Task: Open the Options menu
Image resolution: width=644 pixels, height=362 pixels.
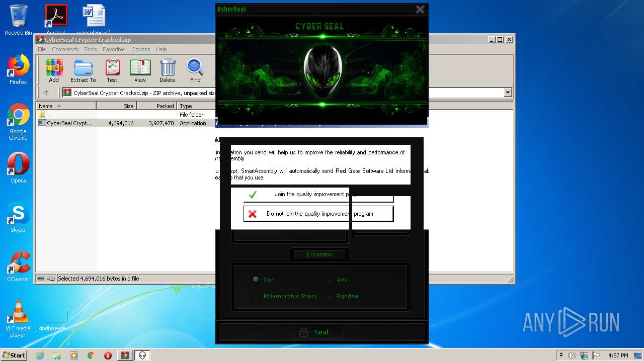Action: click(x=141, y=49)
